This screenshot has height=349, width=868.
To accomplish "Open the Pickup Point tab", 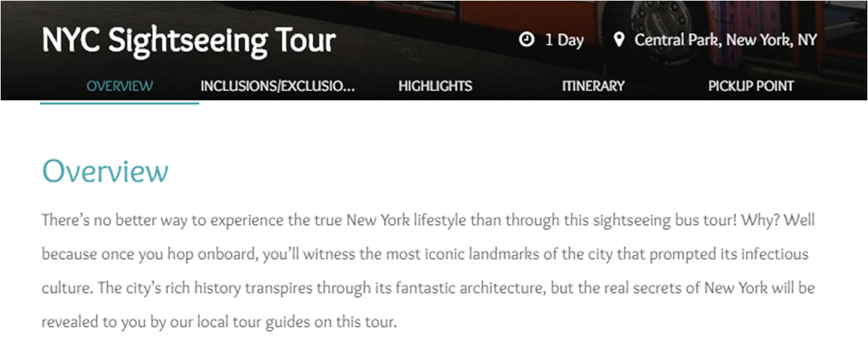I will [750, 86].
